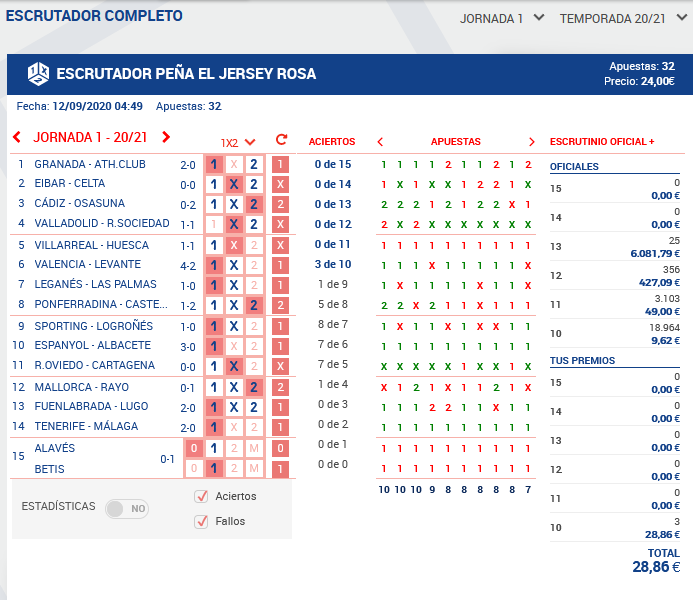Select 1 for Granada - Ath.Club
This screenshot has height=600, width=693.
click(x=214, y=164)
